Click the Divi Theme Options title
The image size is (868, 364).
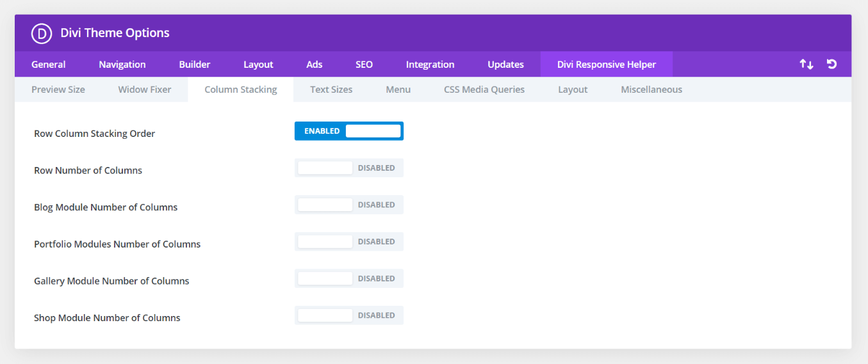tap(115, 33)
